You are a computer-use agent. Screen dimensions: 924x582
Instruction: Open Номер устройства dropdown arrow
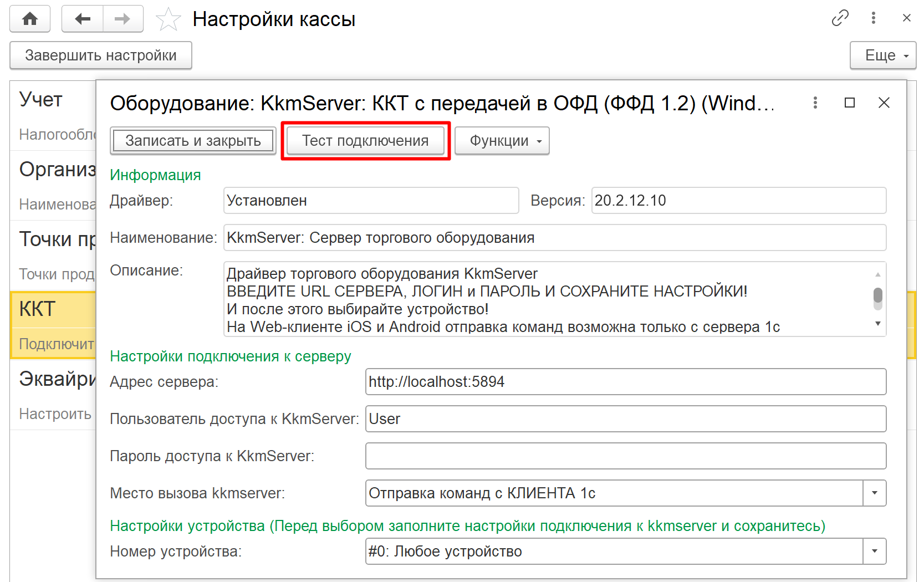coord(875,552)
